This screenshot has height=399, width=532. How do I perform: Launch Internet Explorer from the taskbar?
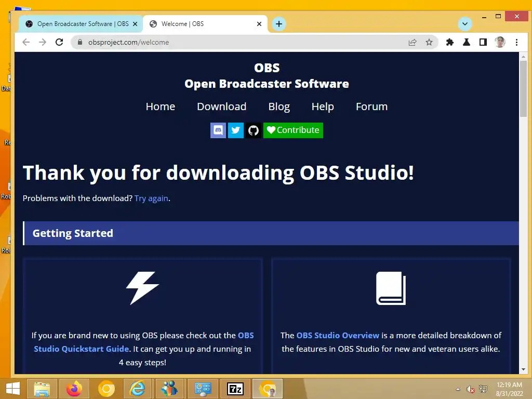click(137, 389)
